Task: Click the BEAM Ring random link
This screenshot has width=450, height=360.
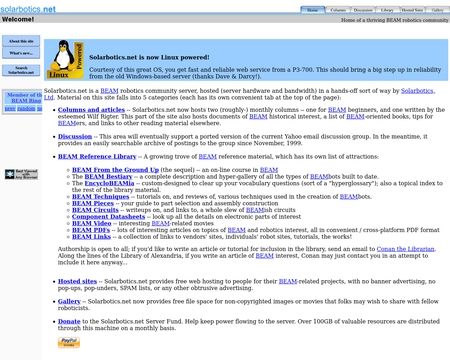Action: click(26, 108)
